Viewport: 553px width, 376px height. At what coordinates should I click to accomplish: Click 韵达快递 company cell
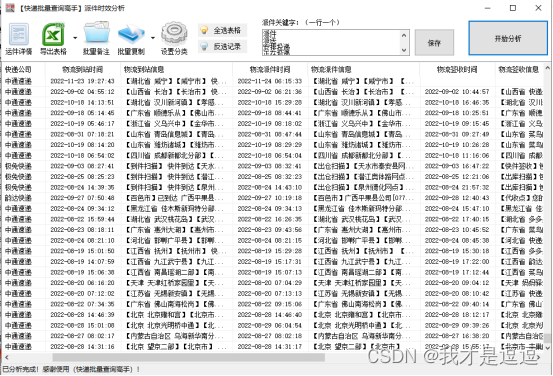point(18,198)
